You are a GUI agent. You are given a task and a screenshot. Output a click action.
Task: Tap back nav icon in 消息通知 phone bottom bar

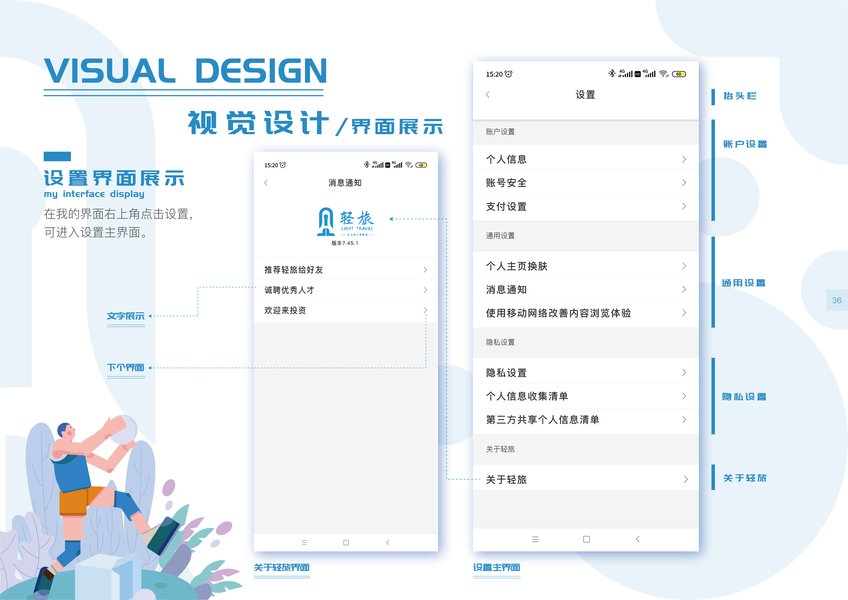[388, 542]
